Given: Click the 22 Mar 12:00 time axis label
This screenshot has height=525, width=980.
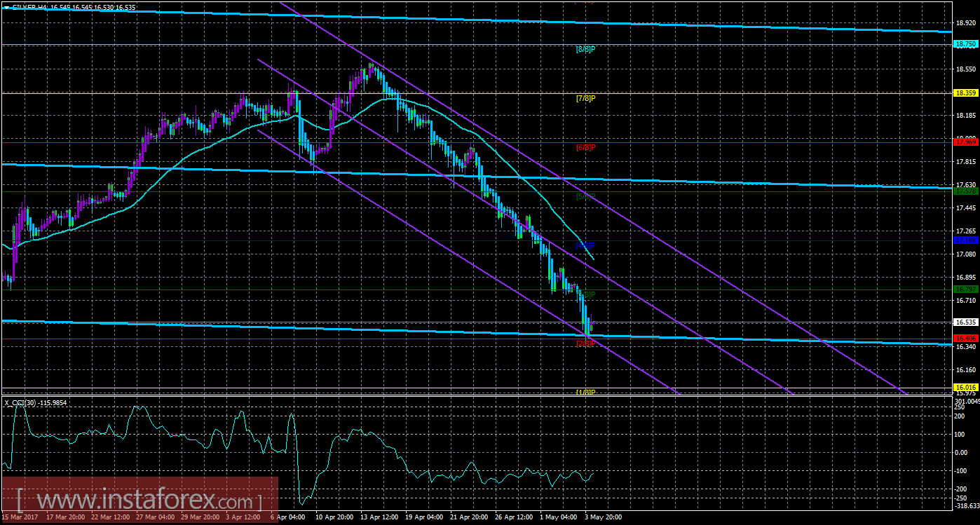Looking at the screenshot, I should [109, 517].
